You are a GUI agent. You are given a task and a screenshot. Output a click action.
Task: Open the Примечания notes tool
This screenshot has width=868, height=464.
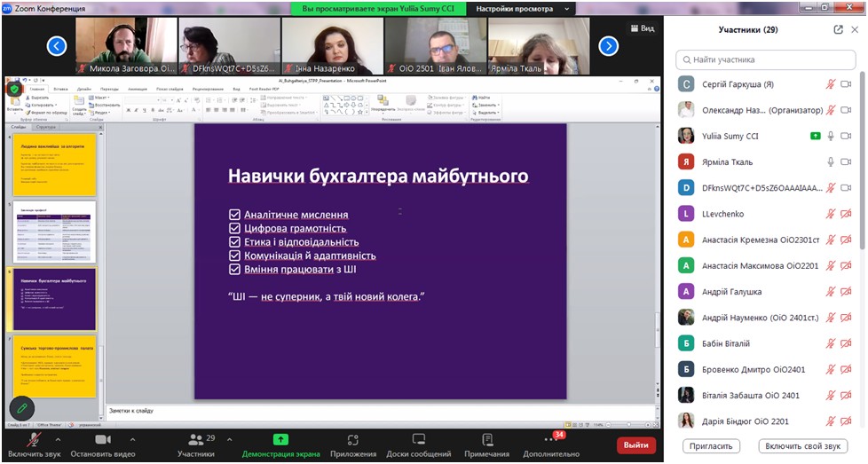[x=486, y=440]
